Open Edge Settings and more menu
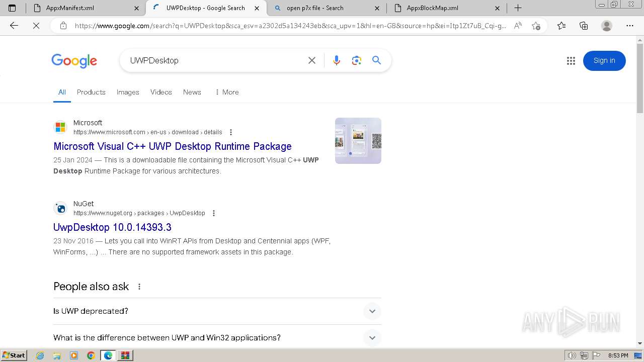Image resolution: width=644 pixels, height=362 pixels. [630, 26]
